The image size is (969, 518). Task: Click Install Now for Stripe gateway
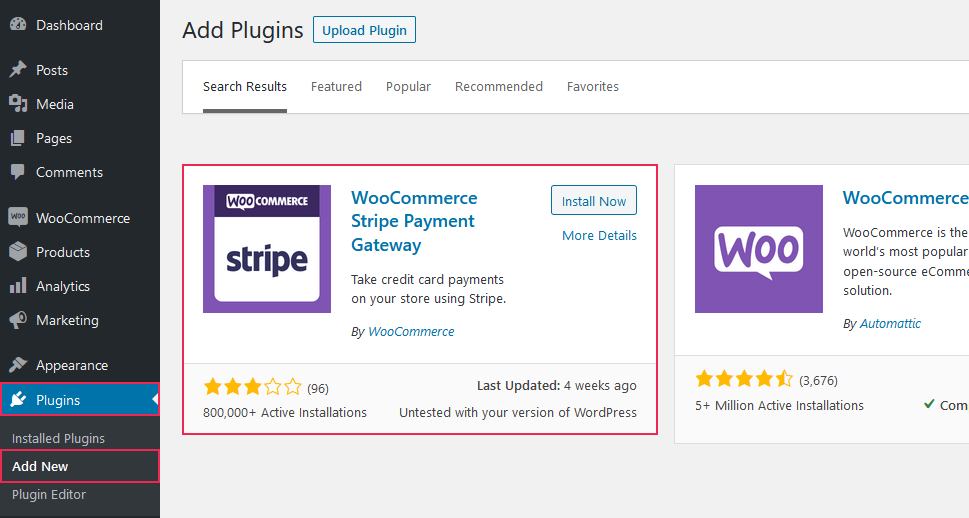pos(594,201)
